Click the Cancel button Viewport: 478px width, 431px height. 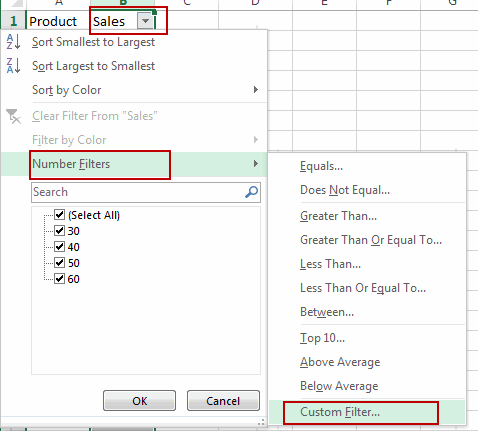click(x=223, y=401)
